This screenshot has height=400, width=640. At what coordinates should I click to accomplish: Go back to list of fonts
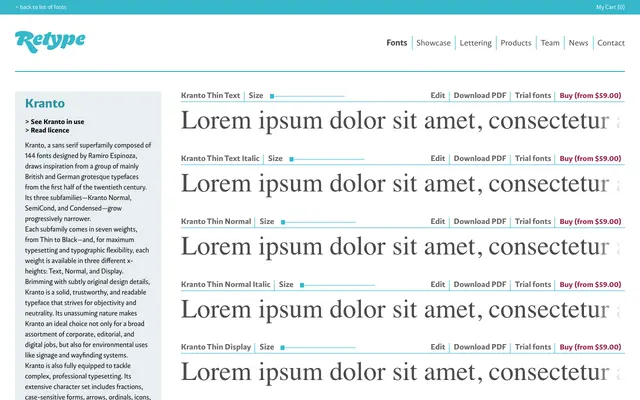(x=41, y=7)
